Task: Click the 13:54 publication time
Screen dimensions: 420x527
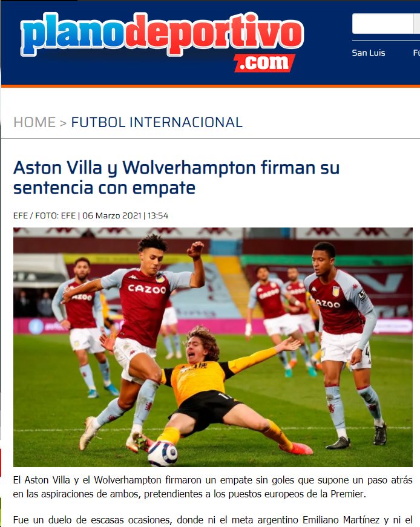Action: [158, 215]
